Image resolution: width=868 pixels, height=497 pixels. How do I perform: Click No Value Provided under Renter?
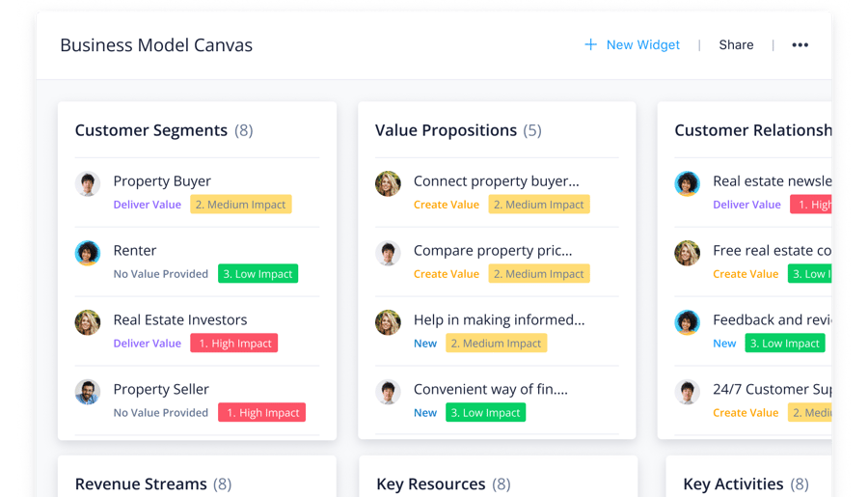[x=160, y=274]
